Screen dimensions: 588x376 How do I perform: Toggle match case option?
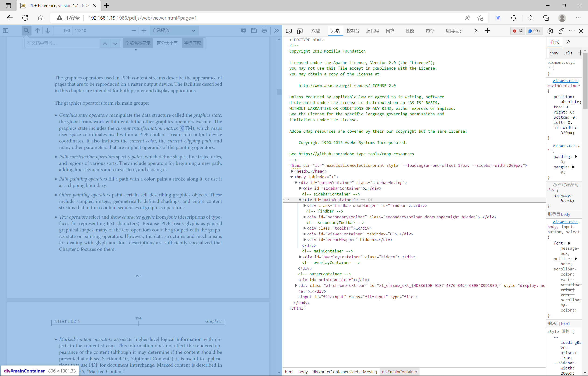click(x=167, y=43)
